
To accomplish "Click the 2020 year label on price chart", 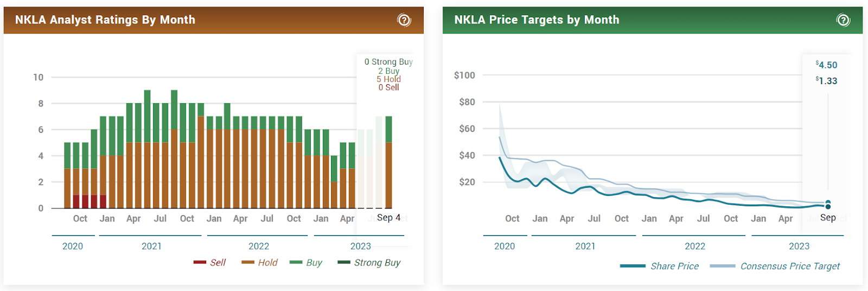I will [505, 246].
